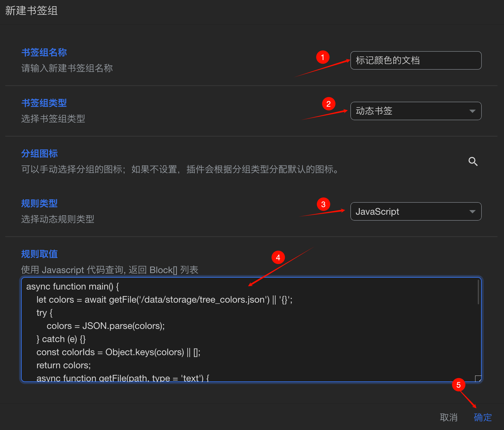
Task: Click the code line 'return colors;'
Action: 64,365
